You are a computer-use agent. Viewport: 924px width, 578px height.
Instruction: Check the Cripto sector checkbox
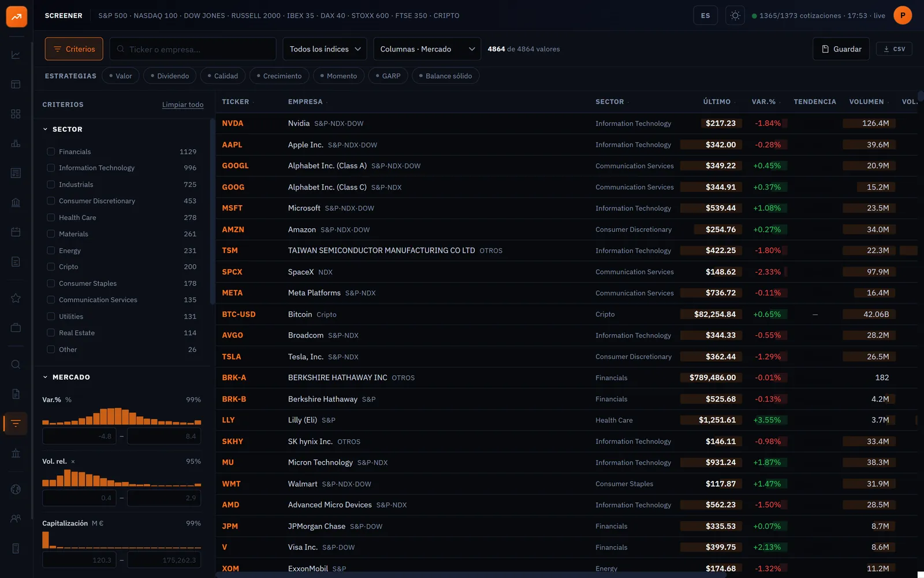(x=51, y=266)
